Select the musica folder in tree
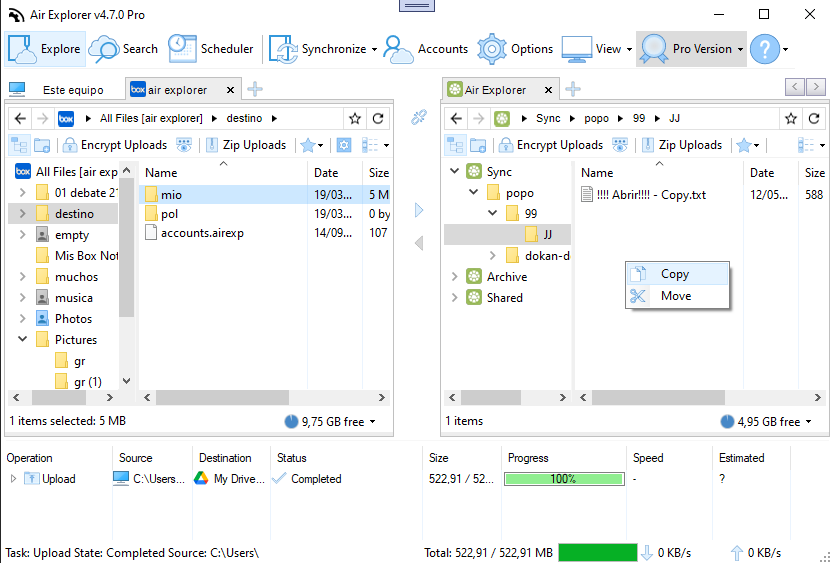 73,298
